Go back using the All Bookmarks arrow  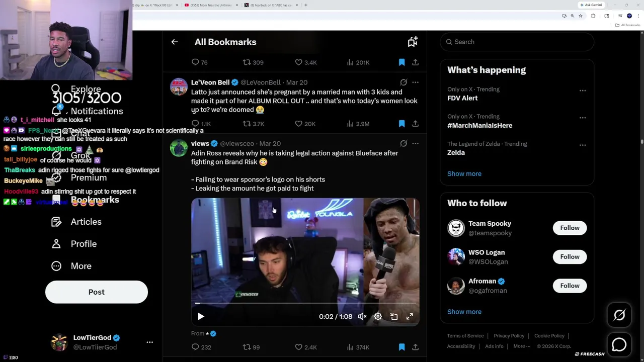pos(175,42)
